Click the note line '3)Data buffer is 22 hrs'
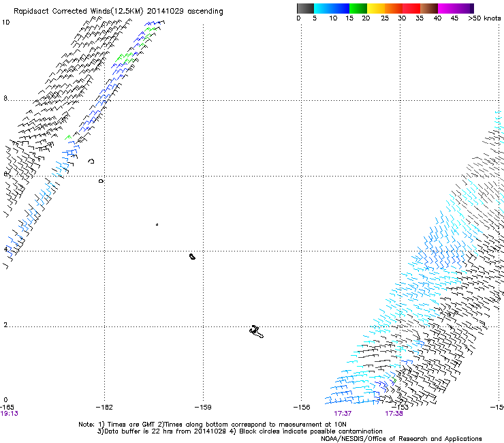The height and width of the screenshot is (443, 504). click(x=240, y=431)
